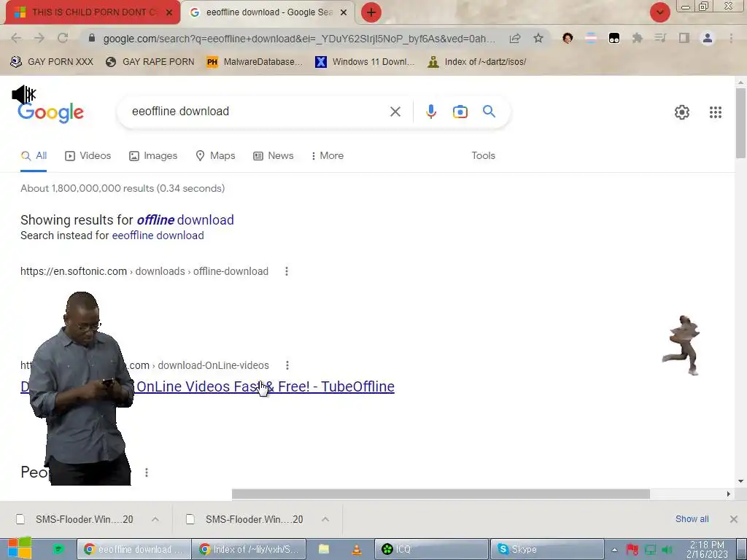Open Chrome's three-dot menu
The height and width of the screenshot is (560, 747).
(x=731, y=38)
